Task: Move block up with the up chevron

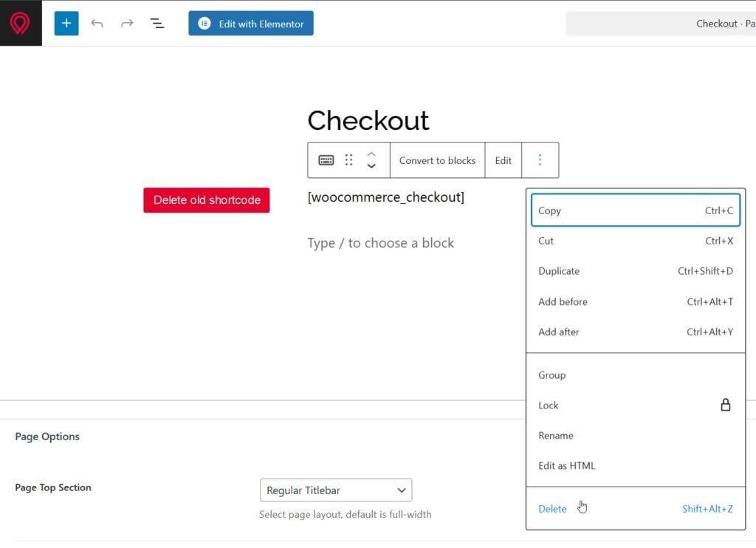Action: tap(371, 154)
